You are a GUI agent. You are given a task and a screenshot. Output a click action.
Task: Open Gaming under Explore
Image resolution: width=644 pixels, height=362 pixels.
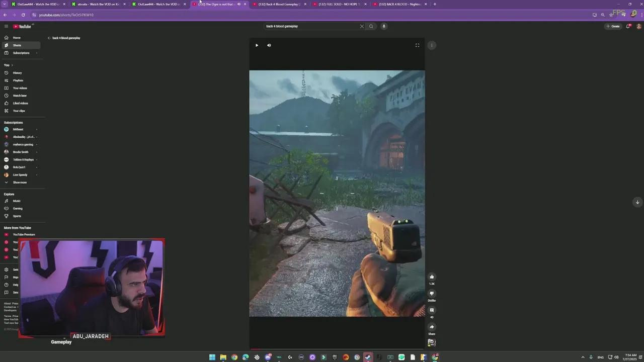20,208
